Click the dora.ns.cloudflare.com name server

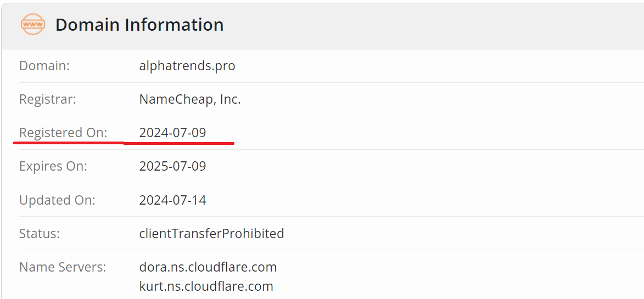[x=208, y=267]
